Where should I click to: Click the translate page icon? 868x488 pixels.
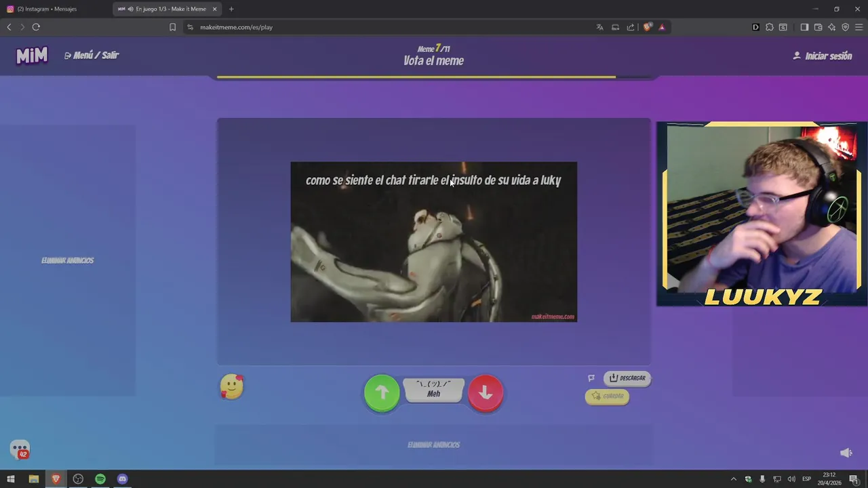(599, 27)
